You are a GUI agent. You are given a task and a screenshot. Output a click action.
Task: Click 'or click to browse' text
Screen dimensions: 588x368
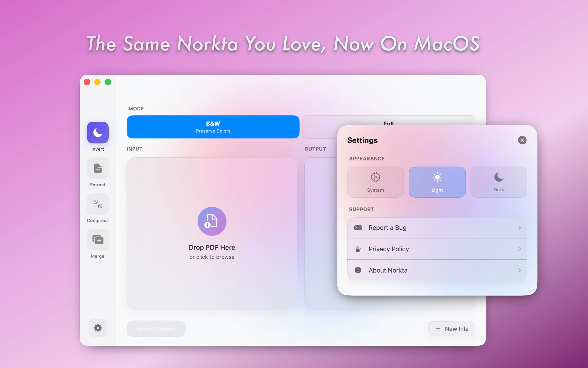coord(212,257)
